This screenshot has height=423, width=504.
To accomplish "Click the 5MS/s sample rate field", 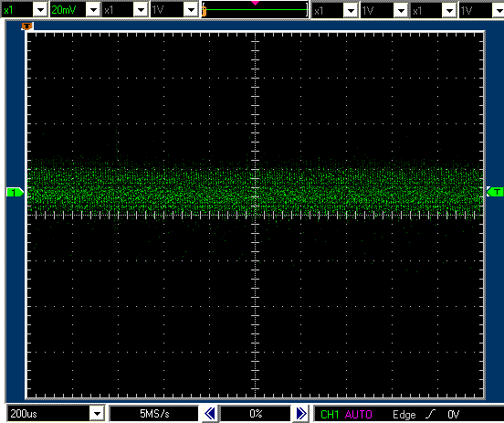I will click(154, 414).
